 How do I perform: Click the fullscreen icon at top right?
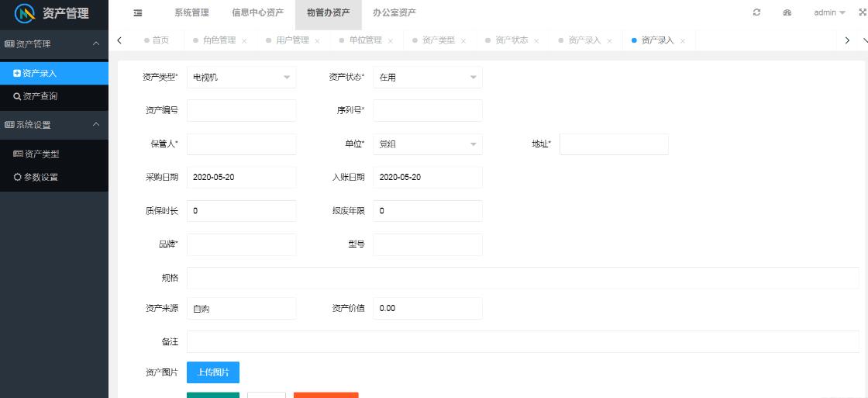click(862, 13)
